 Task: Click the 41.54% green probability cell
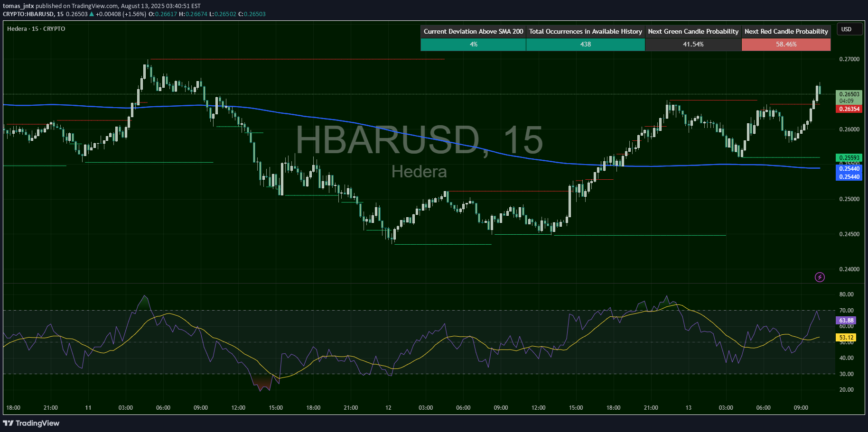pos(693,44)
